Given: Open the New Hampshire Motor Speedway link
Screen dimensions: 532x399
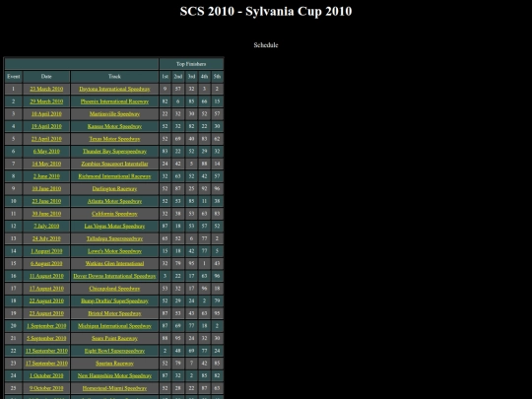Looking at the screenshot, I should (114, 375).
